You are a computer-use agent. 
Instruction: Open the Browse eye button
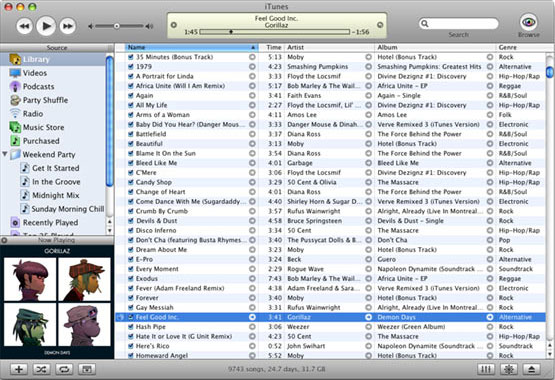click(x=528, y=22)
